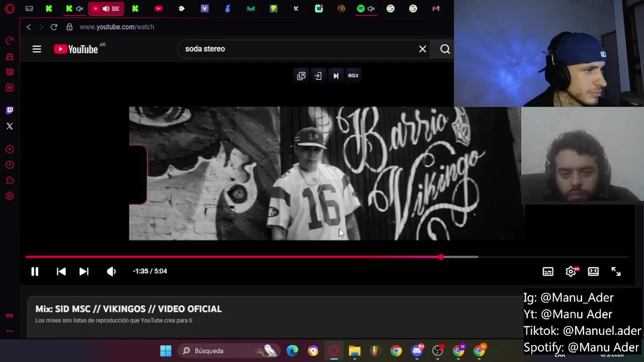Image resolution: width=644 pixels, height=362 pixels.
Task: Click the padlock site info icon
Action: 69,27
